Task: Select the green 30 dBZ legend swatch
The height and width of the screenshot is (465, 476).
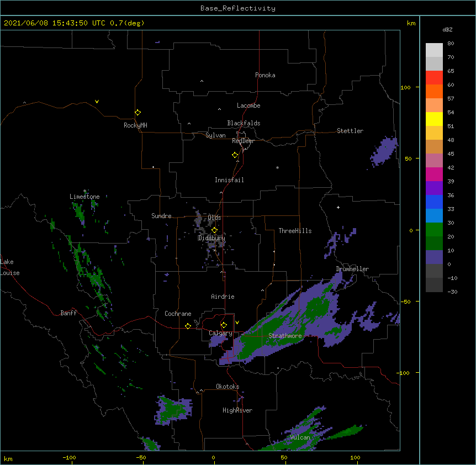Action: click(434, 230)
